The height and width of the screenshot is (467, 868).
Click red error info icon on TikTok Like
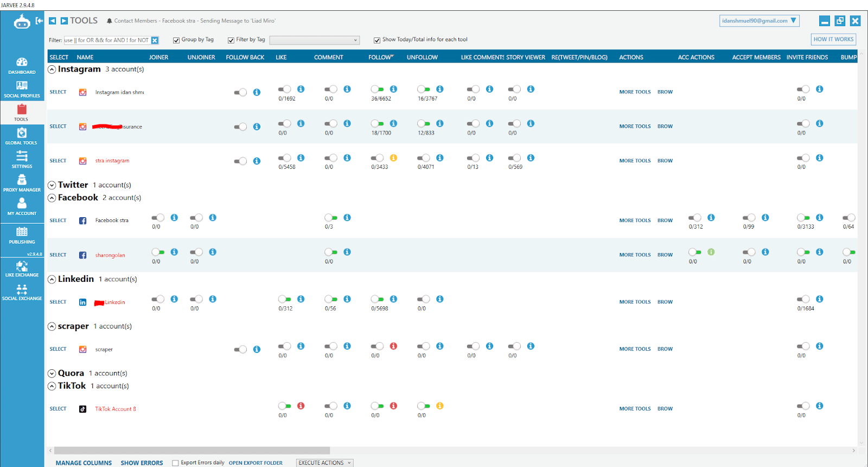301,406
